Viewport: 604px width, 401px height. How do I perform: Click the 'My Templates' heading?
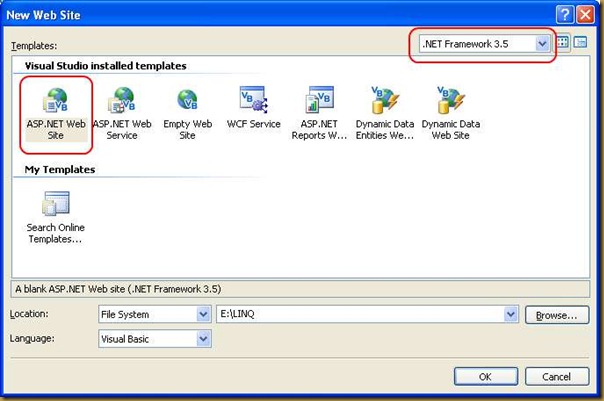[60, 169]
